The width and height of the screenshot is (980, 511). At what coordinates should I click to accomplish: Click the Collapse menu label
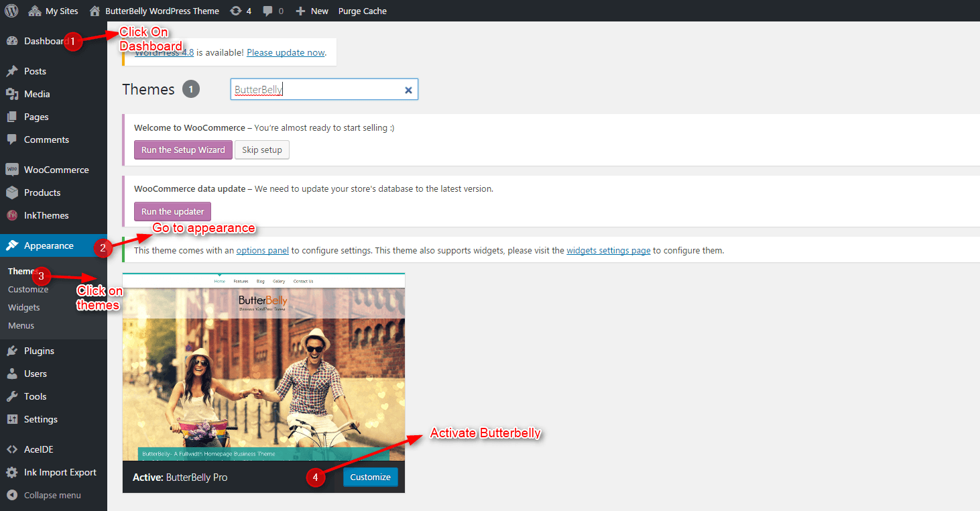tap(52, 495)
